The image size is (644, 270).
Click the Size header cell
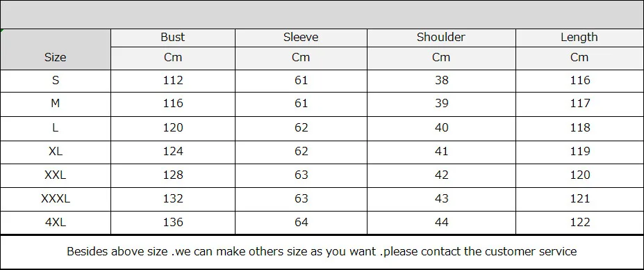56,57
